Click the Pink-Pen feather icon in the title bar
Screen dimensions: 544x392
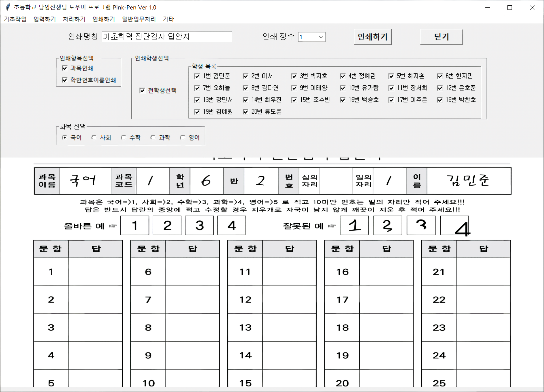[x=8, y=7]
